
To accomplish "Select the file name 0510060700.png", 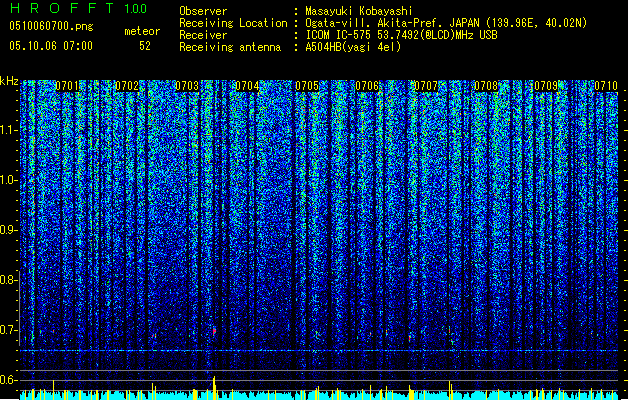I will (51, 26).
